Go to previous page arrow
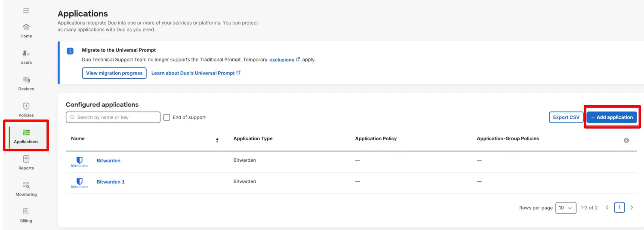Image resolution: width=644 pixels, height=230 pixels. pyautogui.click(x=607, y=208)
